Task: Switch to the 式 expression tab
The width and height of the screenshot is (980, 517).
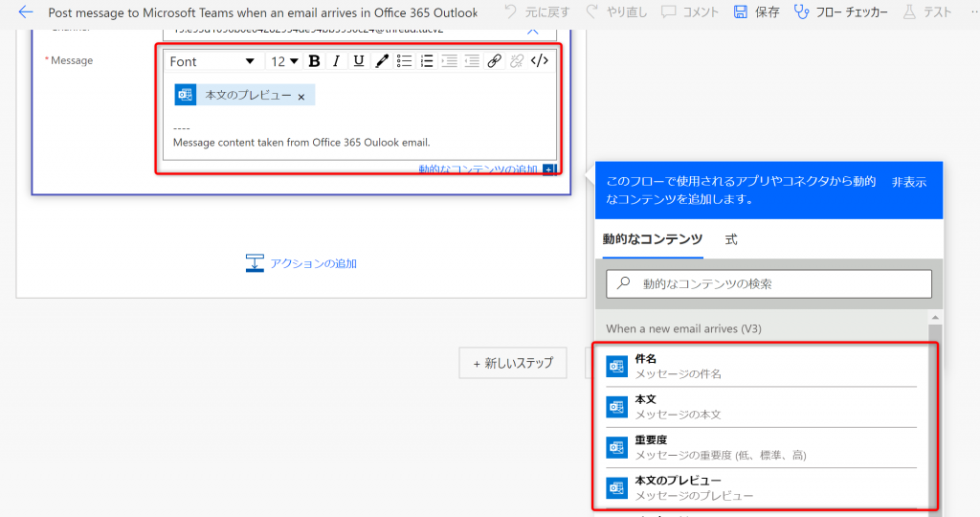Action: [x=731, y=239]
